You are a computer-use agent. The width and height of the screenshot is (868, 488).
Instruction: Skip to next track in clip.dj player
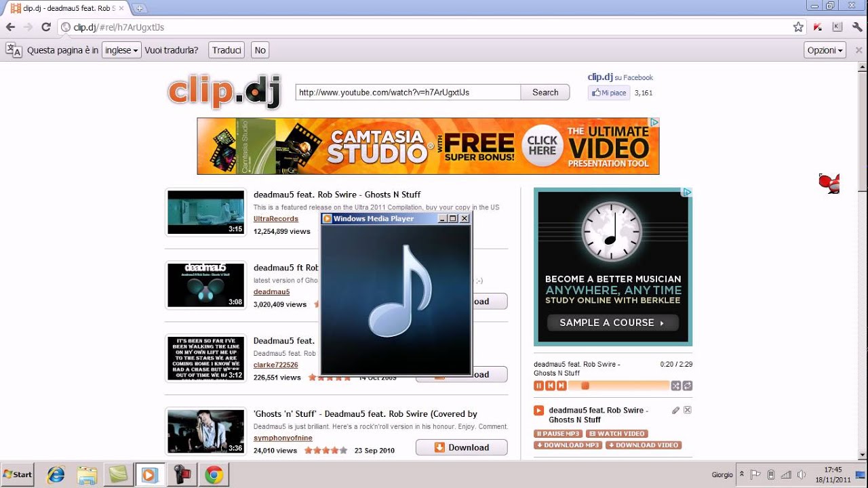point(561,386)
